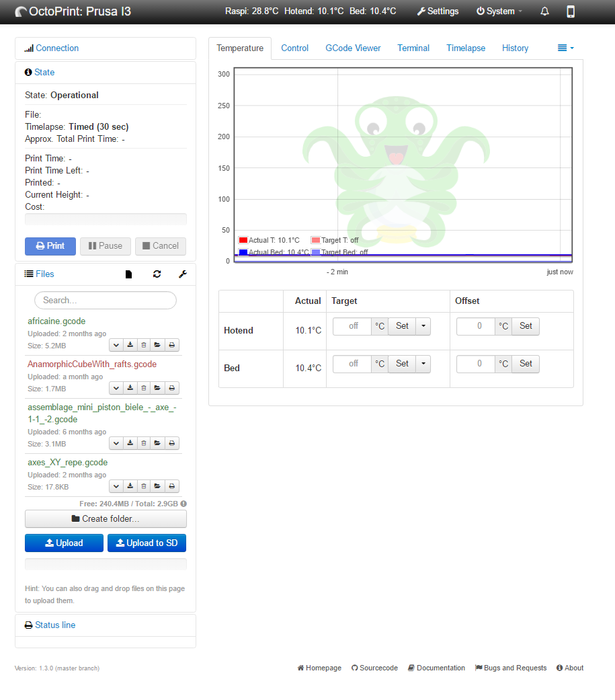Viewport: 615px width, 700px height.
Task: Set the Bed offset
Action: tap(526, 364)
